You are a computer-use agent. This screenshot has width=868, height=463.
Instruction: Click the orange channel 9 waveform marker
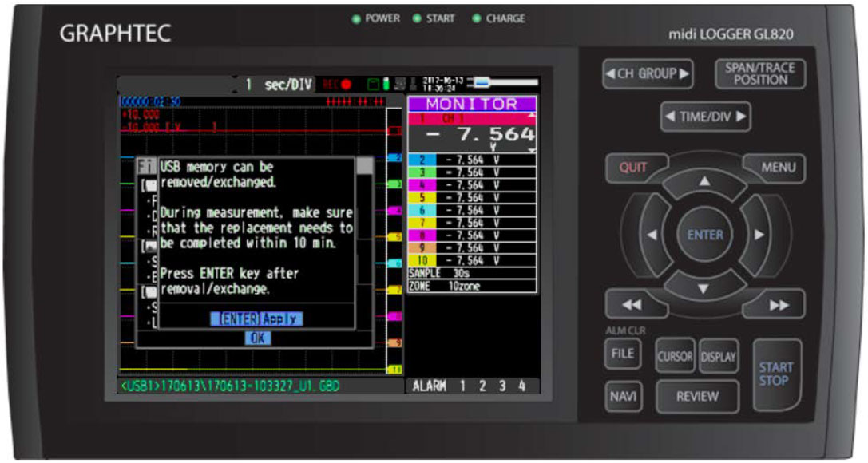pyautogui.click(x=394, y=343)
